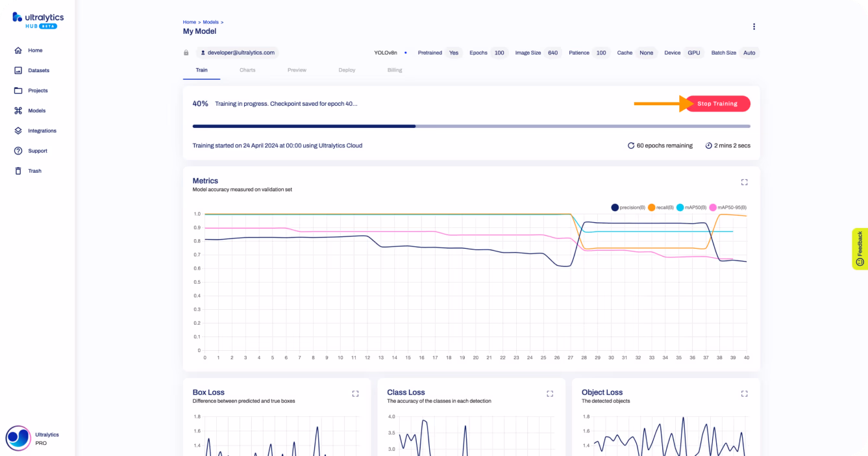Open the Support question mark icon

click(18, 151)
